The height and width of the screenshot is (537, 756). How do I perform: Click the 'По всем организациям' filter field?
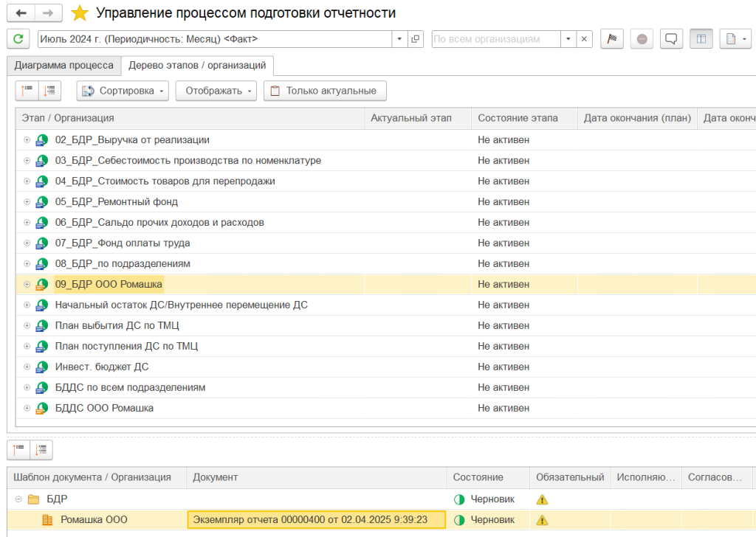pyautogui.click(x=495, y=39)
